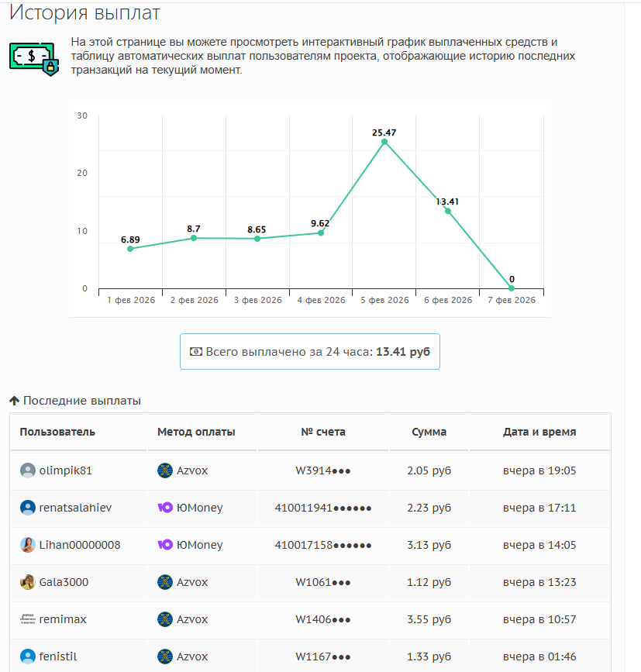Click the 6.89 point for 1 фев 2026
The height and width of the screenshot is (672, 641).
(130, 249)
